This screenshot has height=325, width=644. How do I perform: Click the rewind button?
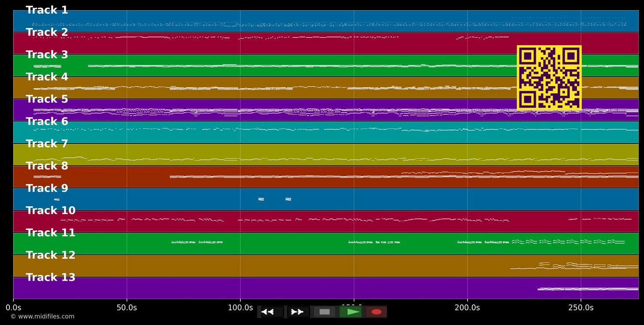click(x=273, y=312)
